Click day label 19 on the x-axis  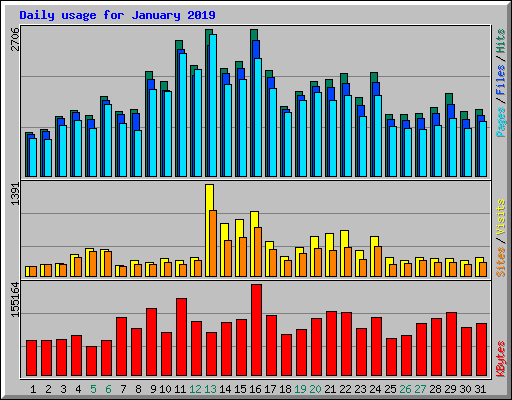tap(300, 389)
